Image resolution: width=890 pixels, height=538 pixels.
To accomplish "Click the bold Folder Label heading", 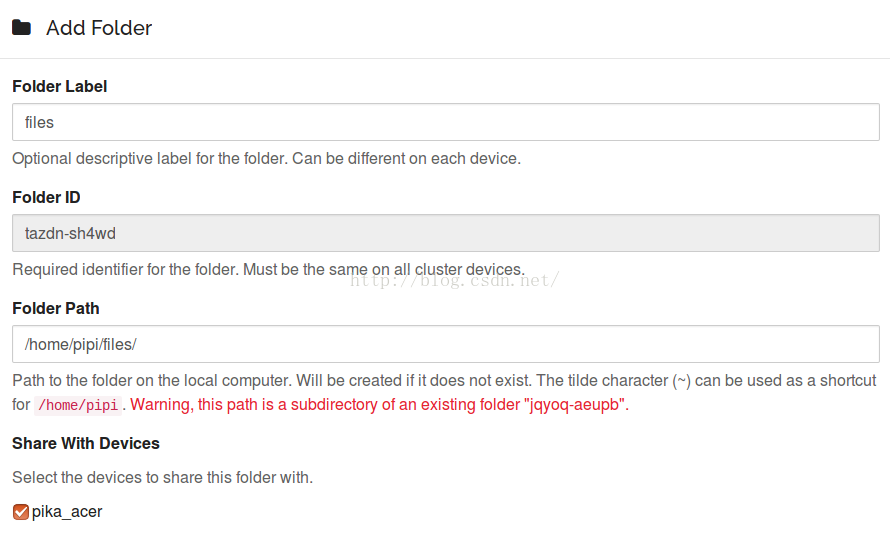I will tap(60, 86).
